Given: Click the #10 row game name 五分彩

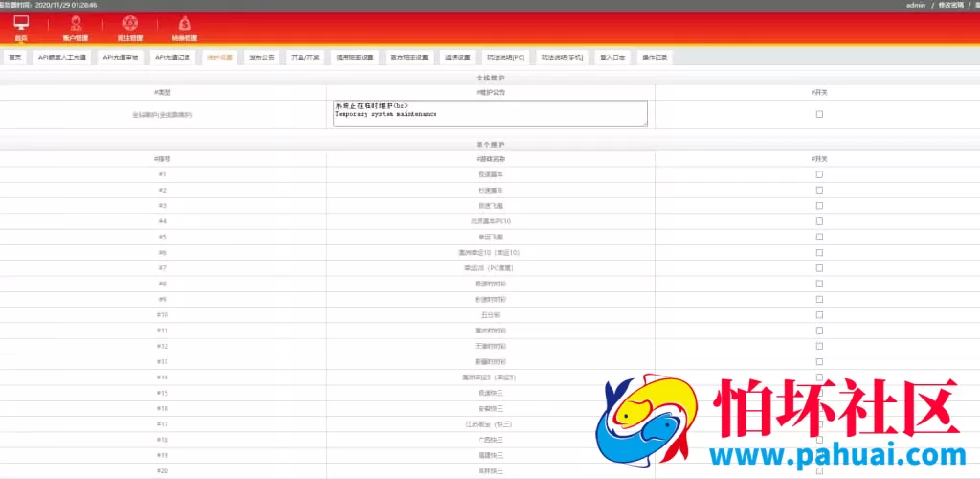Looking at the screenshot, I should pos(491,315).
